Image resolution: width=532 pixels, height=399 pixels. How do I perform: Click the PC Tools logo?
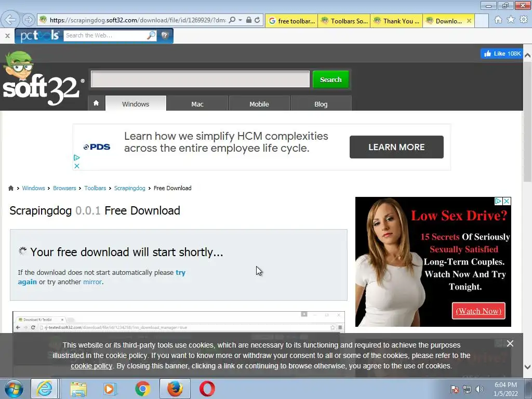[x=39, y=36]
